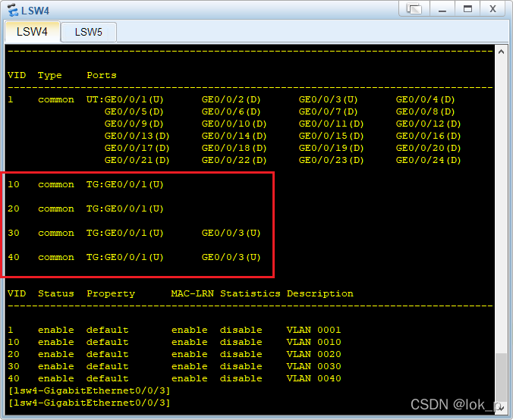Click the 'Description' column header
The image size is (513, 420).
[x=320, y=294]
